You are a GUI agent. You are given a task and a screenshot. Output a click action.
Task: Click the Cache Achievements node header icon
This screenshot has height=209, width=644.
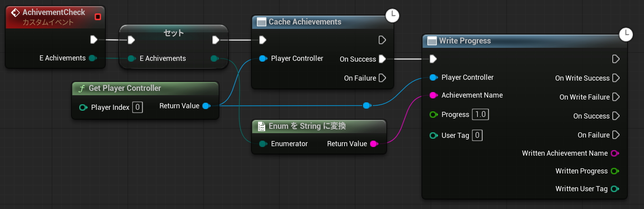point(261,22)
